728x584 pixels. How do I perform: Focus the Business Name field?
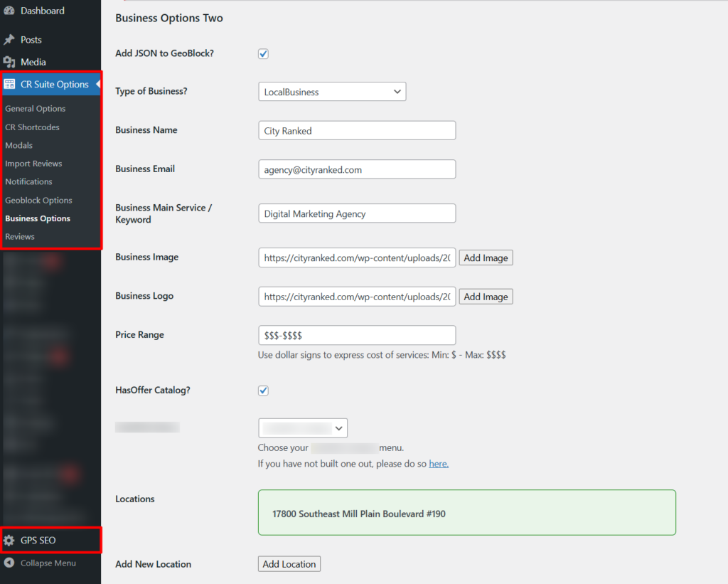point(357,131)
